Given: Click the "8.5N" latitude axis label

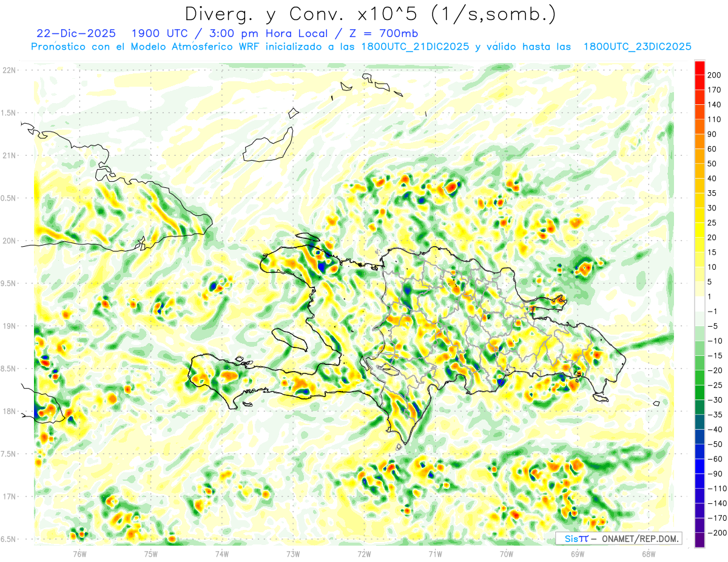Looking at the screenshot, I should (x=8, y=369).
